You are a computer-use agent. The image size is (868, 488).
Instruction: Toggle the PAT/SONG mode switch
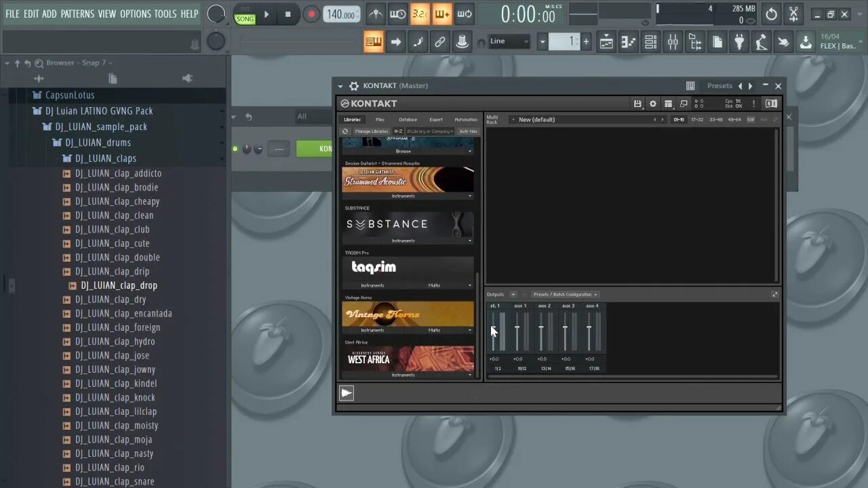(x=245, y=14)
